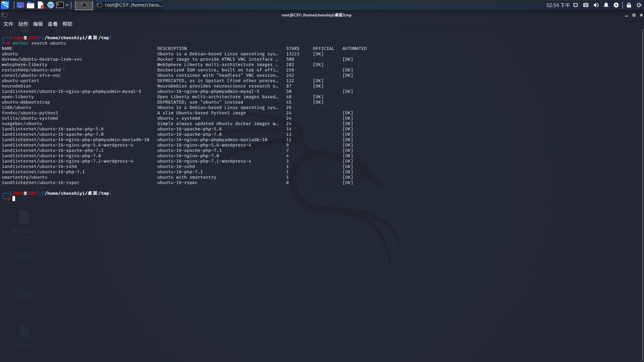
Task: Click the log out icon
Action: 639,5
